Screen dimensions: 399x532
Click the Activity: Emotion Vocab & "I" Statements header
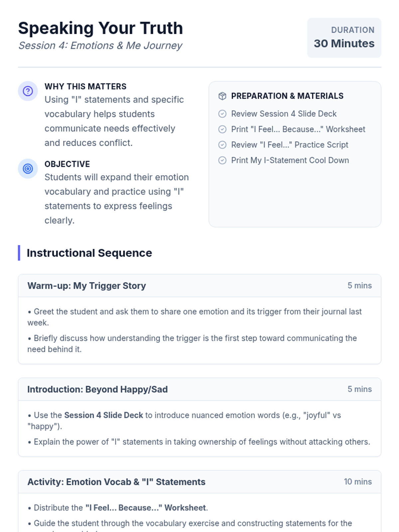(116, 482)
